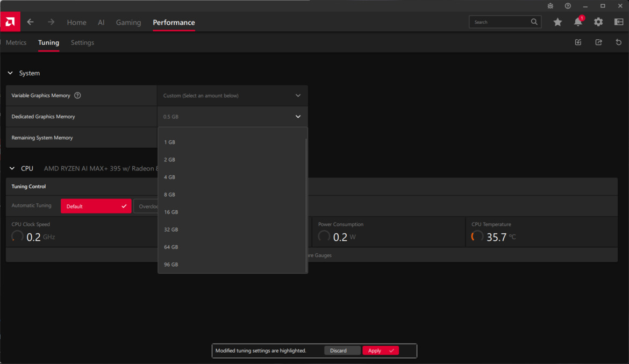
Task: Open the Gaming tab
Action: (x=128, y=23)
